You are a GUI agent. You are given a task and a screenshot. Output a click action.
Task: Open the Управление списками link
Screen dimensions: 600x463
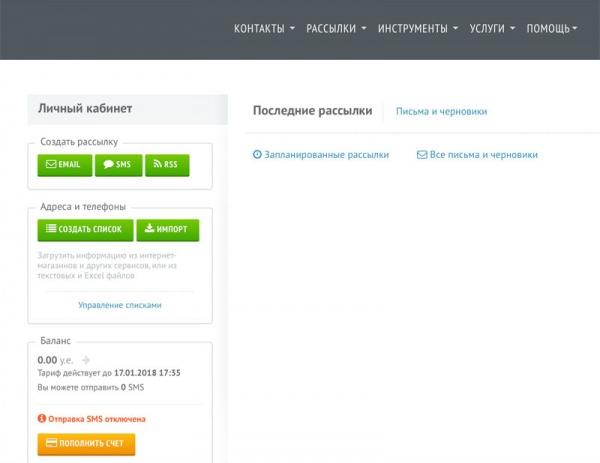119,305
